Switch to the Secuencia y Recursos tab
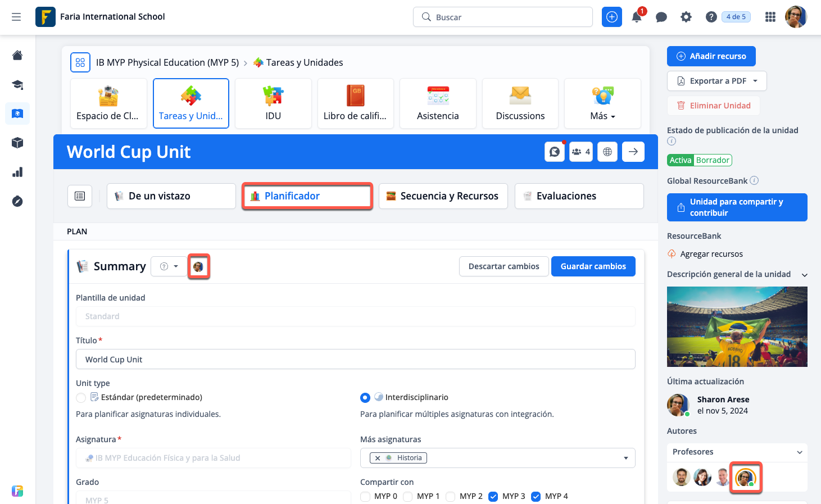The width and height of the screenshot is (821, 504). (443, 196)
